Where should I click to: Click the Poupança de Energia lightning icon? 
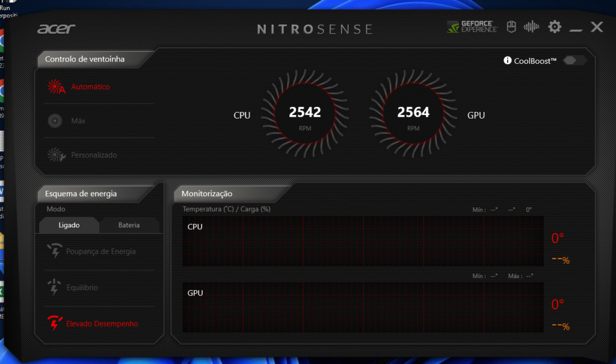(55, 251)
